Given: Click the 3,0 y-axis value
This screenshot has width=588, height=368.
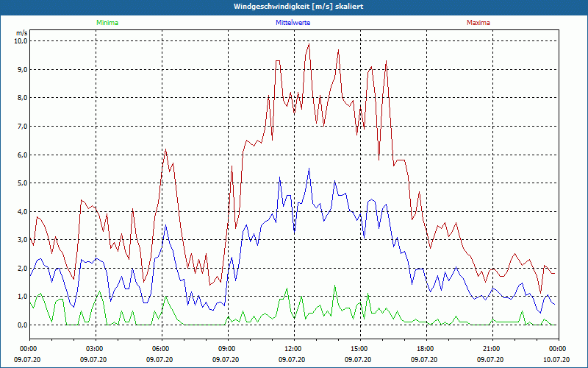Looking at the screenshot, I should [23, 240].
